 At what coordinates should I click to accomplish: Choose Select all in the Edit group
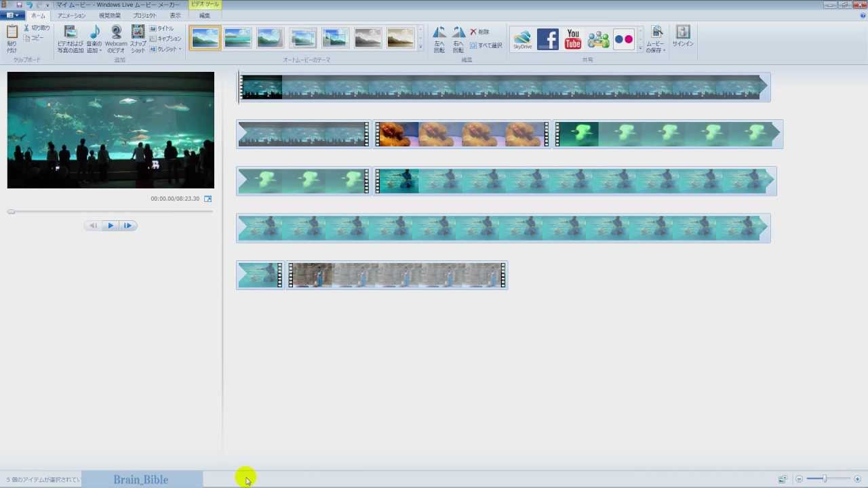(x=486, y=45)
